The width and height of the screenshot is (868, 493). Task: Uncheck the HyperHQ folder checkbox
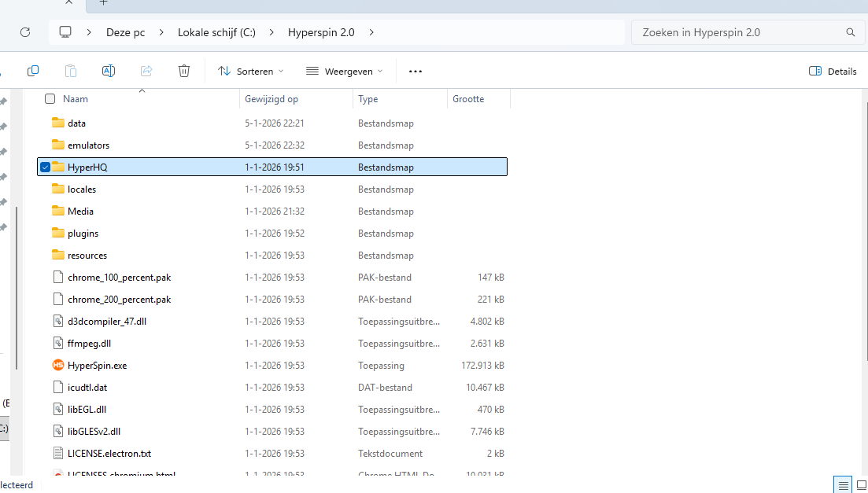pyautogui.click(x=46, y=167)
